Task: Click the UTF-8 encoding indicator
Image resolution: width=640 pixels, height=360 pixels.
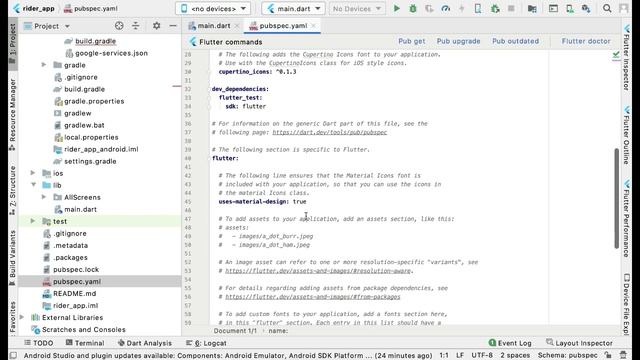Action: pyautogui.click(x=482, y=355)
